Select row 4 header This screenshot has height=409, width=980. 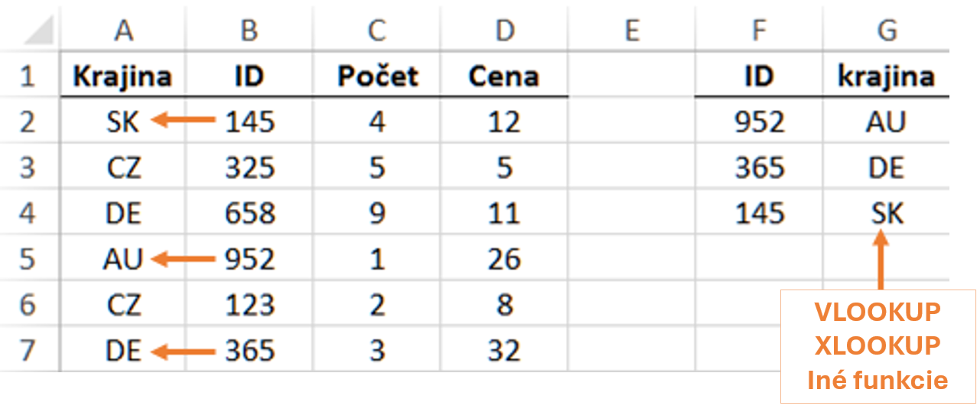(x=28, y=214)
